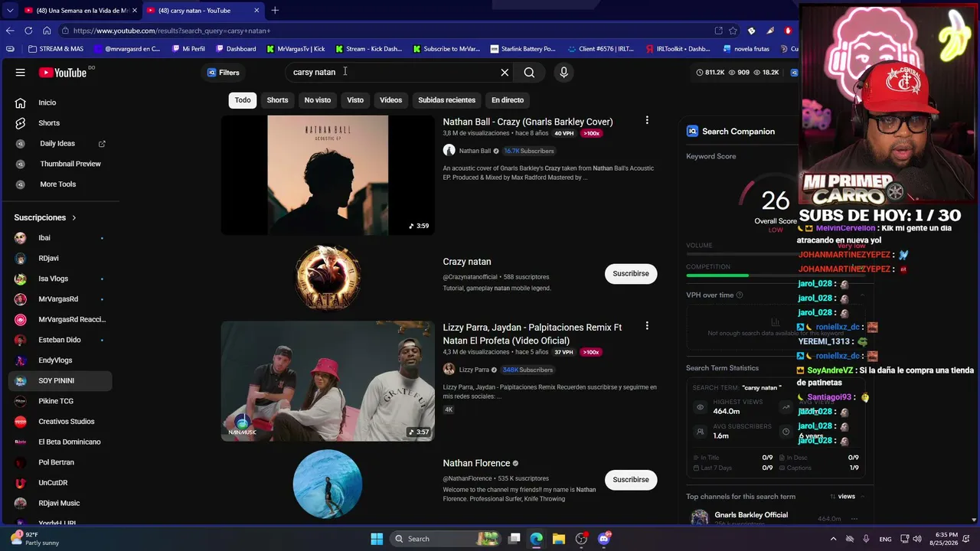This screenshot has height=551, width=980.
Task: Open the YouTube hamburger guide menu
Action: click(21, 73)
